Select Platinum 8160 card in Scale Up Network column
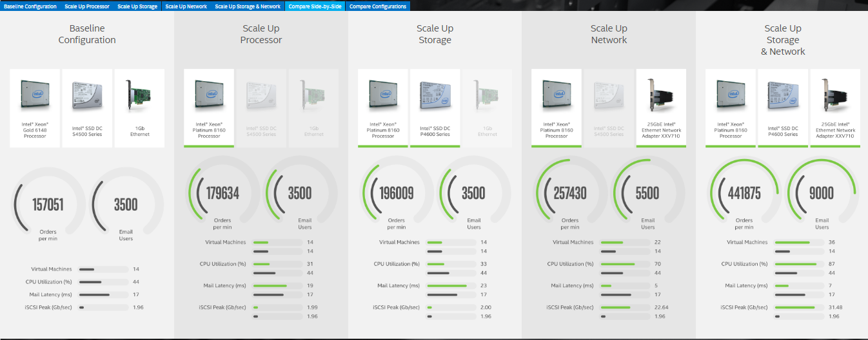 [x=557, y=108]
